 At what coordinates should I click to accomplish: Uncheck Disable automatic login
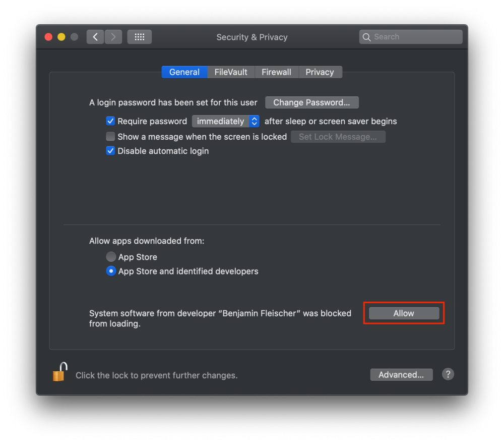pyautogui.click(x=110, y=151)
